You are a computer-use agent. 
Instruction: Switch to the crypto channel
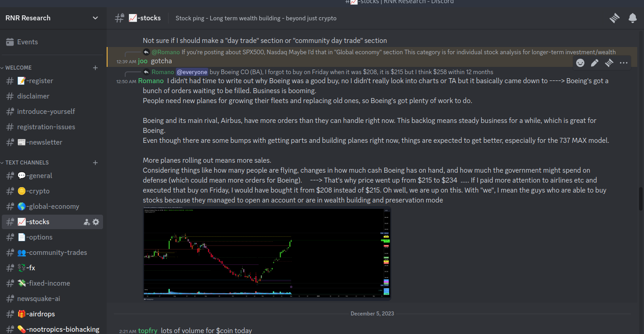point(52,191)
